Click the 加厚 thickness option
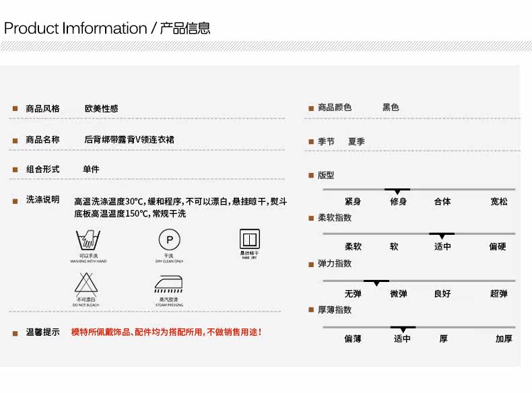Image resolution: width=532 pixels, height=393 pixels. coord(504,338)
